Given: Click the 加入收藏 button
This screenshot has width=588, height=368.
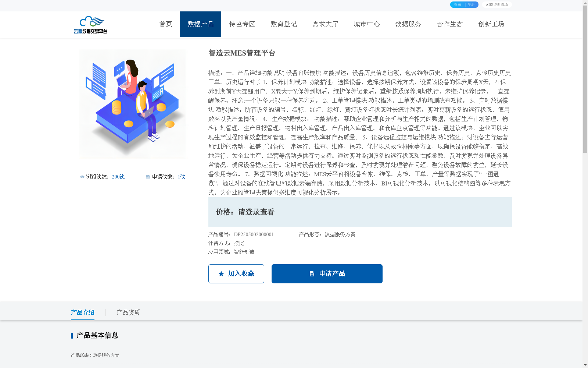Looking at the screenshot, I should point(236,274).
